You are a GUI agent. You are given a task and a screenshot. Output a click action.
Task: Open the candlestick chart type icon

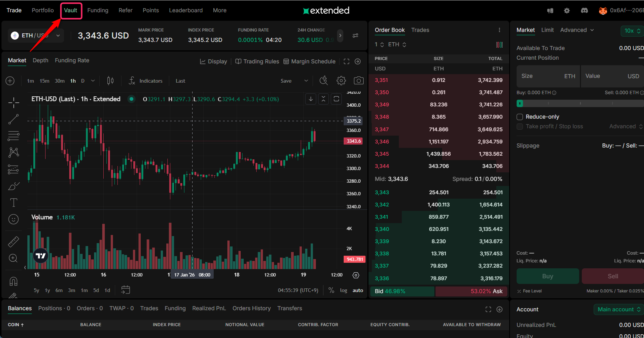pos(110,81)
